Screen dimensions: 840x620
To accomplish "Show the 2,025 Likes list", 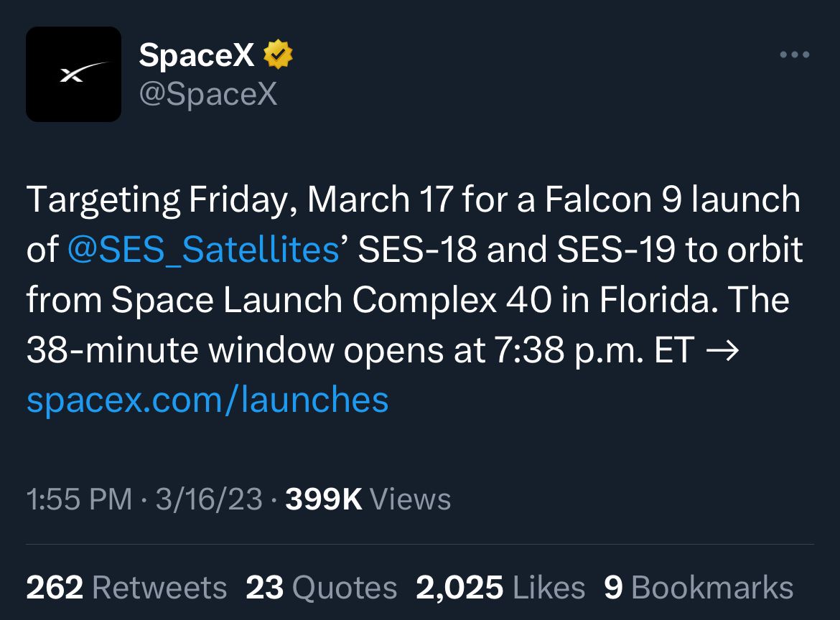I will point(500,587).
